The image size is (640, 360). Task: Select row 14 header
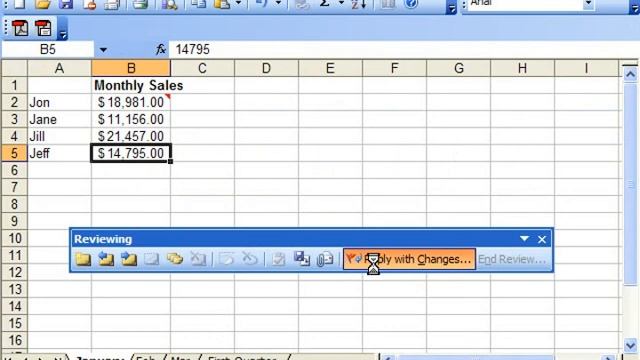pos(14,306)
